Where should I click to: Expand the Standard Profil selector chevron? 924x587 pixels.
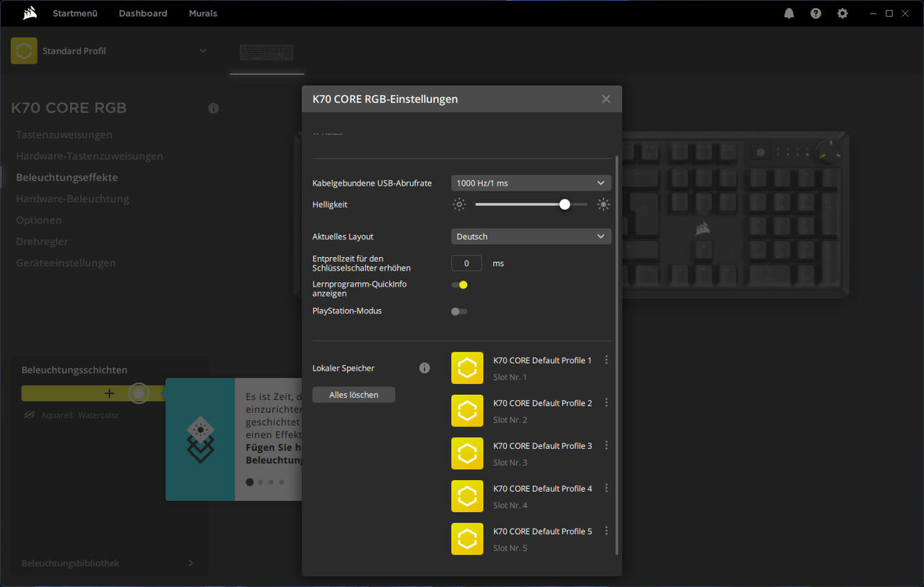point(203,51)
